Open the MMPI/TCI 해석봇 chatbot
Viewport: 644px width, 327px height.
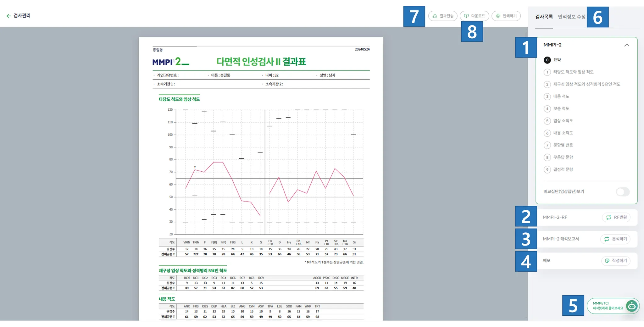coord(613,306)
